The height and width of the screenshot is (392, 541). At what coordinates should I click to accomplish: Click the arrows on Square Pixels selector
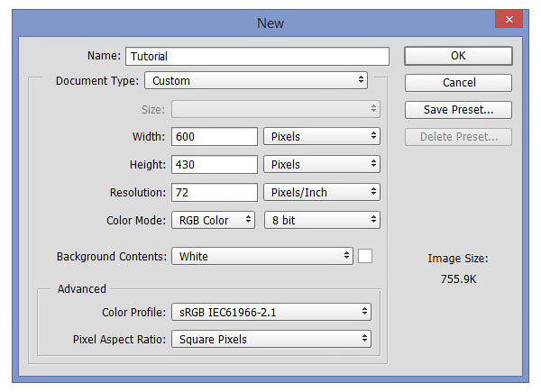point(364,338)
